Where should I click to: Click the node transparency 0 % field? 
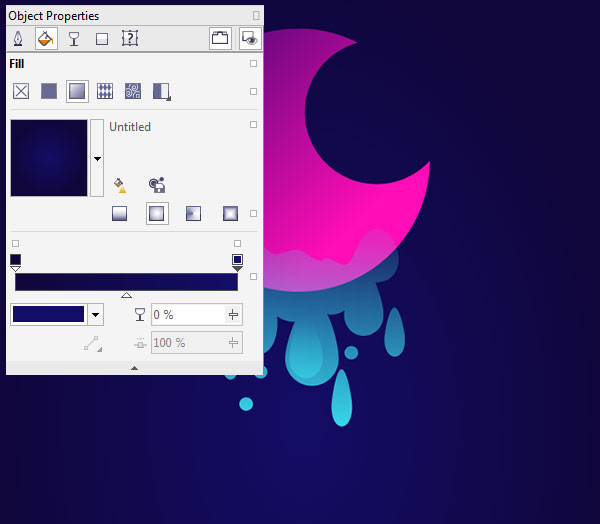tap(188, 315)
